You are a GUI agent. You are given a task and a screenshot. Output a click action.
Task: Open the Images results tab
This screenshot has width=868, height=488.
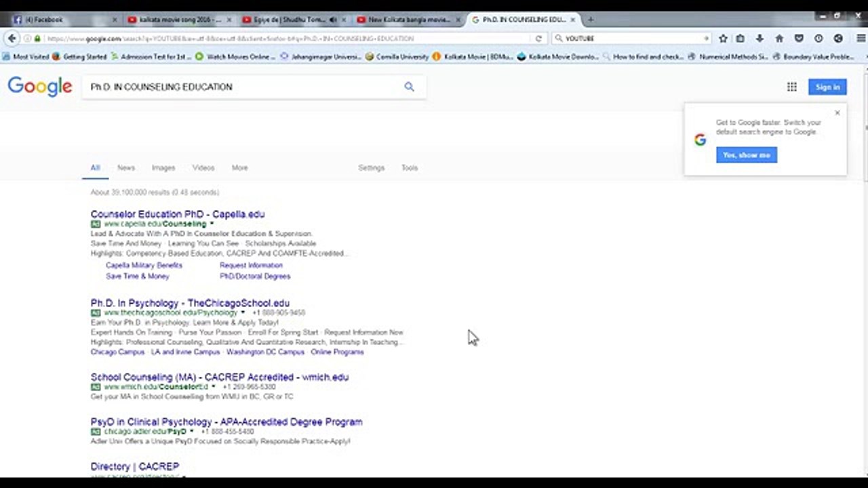click(163, 167)
